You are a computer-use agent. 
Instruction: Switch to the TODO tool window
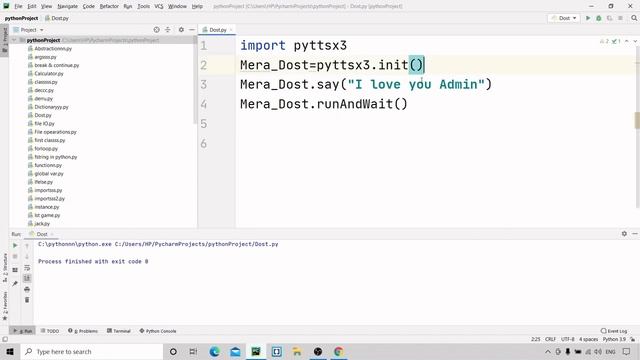[x=50, y=331]
